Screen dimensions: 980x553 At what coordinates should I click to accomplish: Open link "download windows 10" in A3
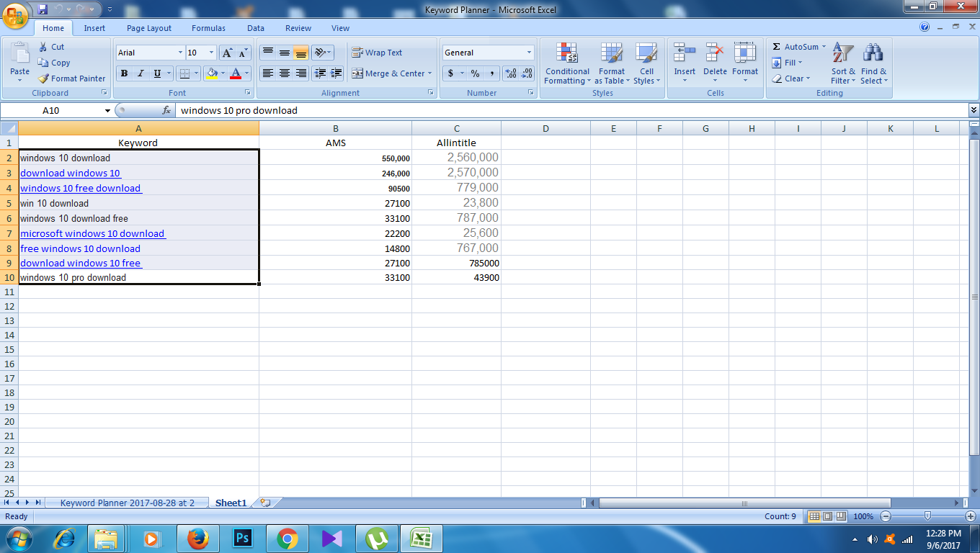pyautogui.click(x=70, y=173)
